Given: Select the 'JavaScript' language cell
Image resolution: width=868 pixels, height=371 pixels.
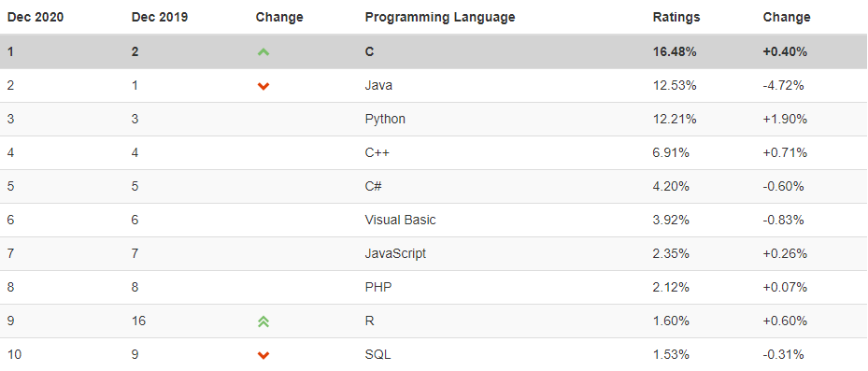Looking at the screenshot, I should [x=395, y=253].
